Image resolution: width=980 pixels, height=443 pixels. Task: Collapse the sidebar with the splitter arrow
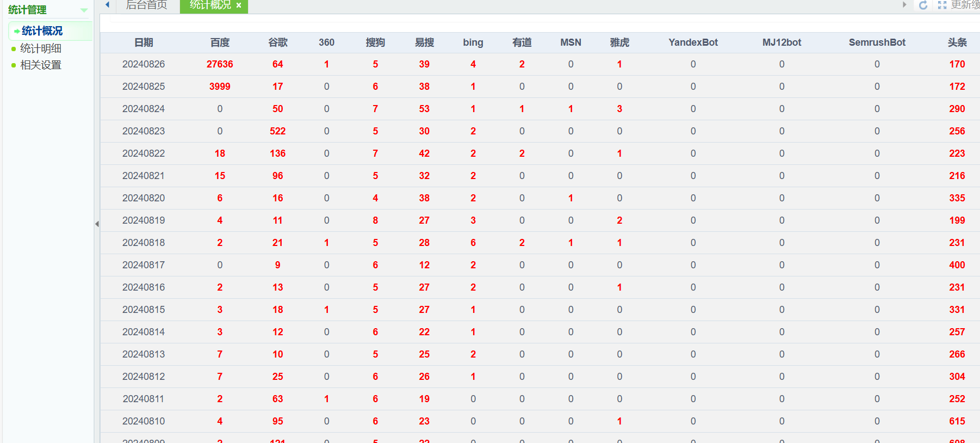coord(97,224)
